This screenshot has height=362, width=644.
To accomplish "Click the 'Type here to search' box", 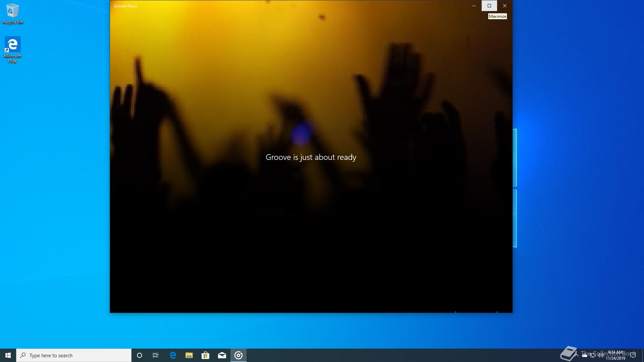I will (74, 355).
